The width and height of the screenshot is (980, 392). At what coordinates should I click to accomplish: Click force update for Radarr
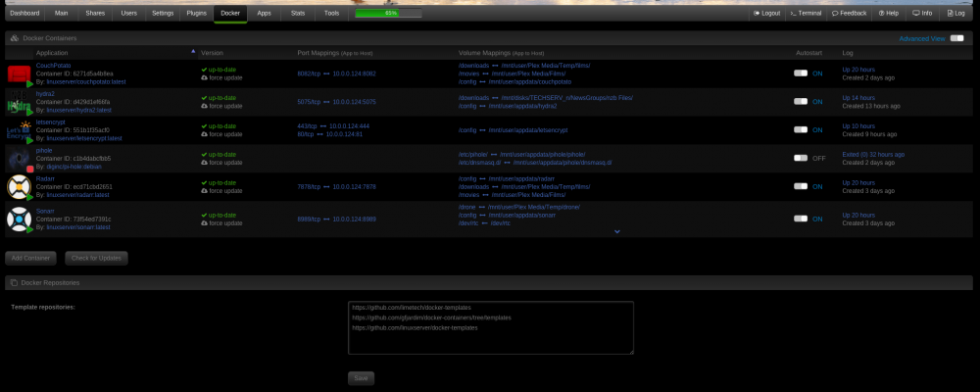pos(221,191)
